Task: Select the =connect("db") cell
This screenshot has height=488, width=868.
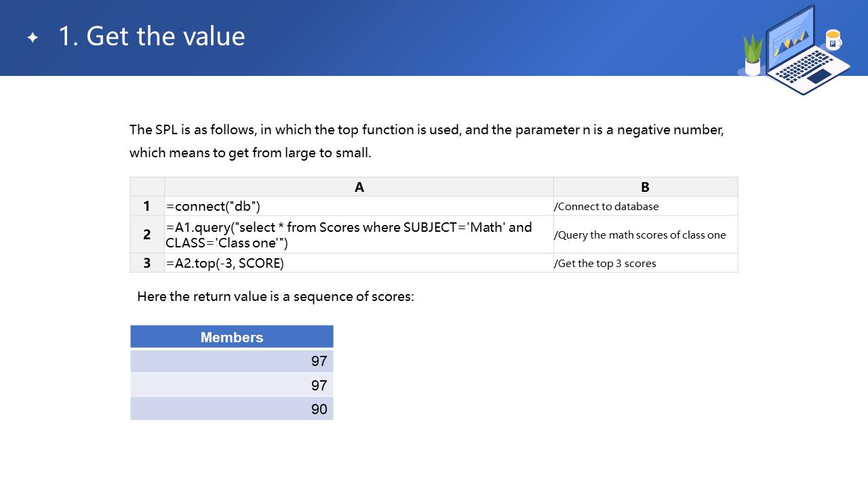Action: point(359,206)
